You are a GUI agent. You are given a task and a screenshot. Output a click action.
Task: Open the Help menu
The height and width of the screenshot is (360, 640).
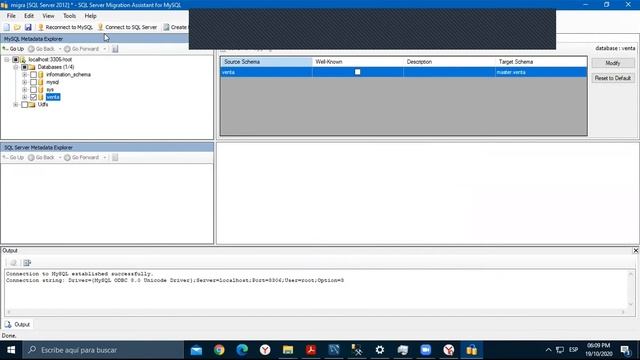coord(90,16)
